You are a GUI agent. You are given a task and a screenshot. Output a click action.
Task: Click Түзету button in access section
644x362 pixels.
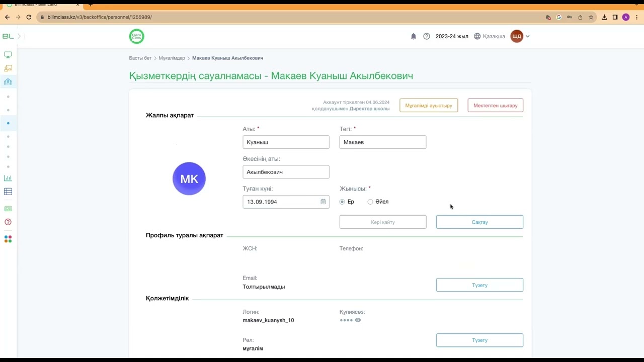click(x=479, y=340)
